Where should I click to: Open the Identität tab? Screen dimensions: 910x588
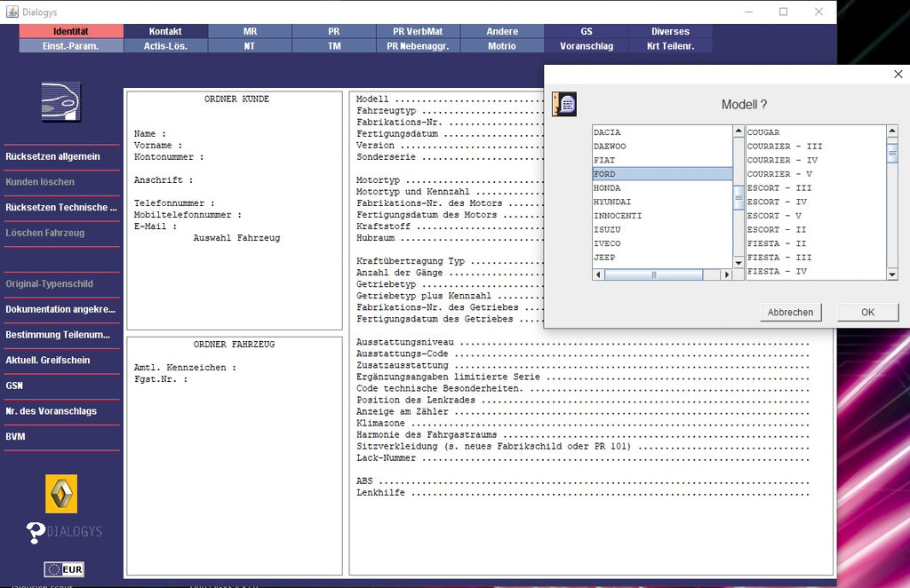click(71, 31)
